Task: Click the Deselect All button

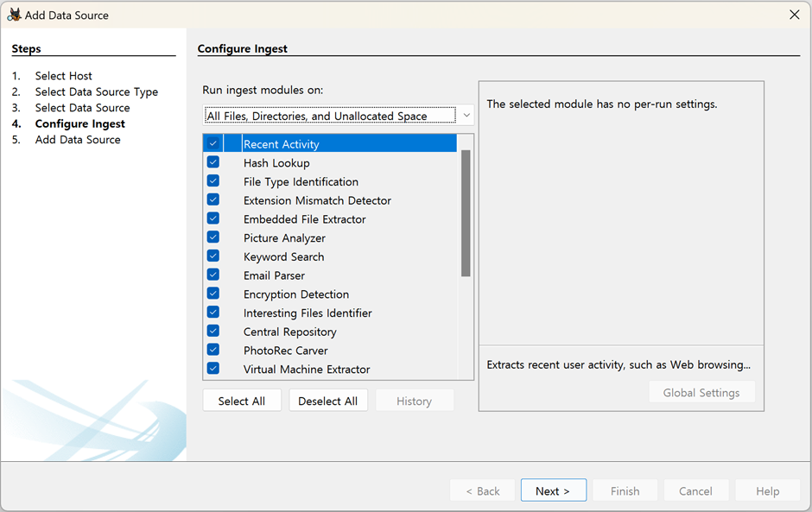Action: click(x=327, y=401)
